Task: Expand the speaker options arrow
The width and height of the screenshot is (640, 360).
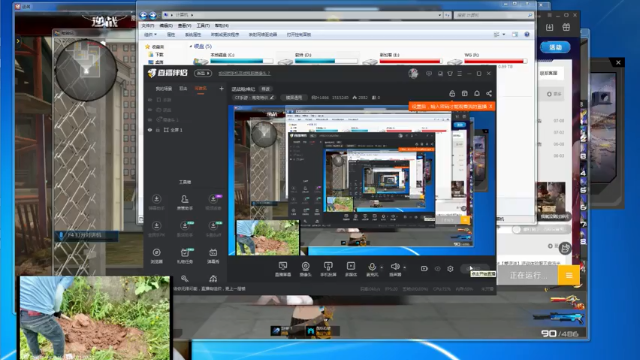Action: pyautogui.click(x=404, y=268)
